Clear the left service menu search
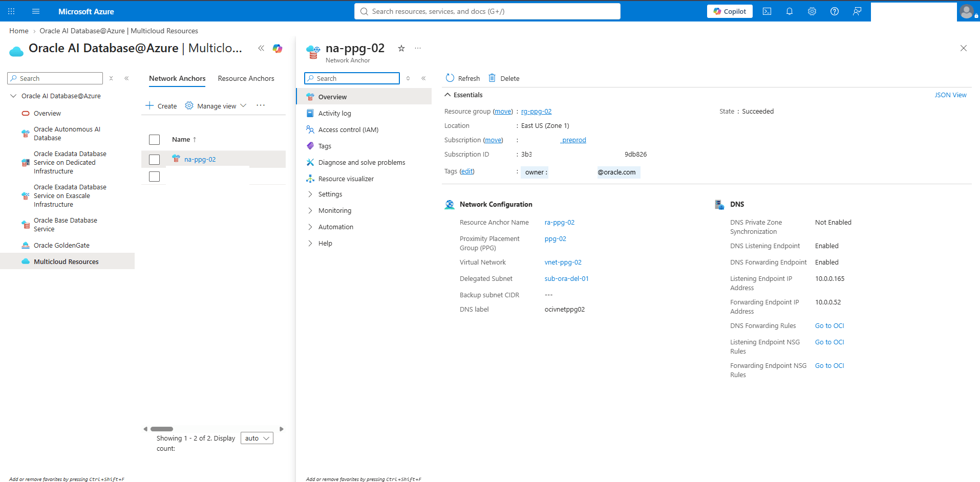 (x=111, y=78)
